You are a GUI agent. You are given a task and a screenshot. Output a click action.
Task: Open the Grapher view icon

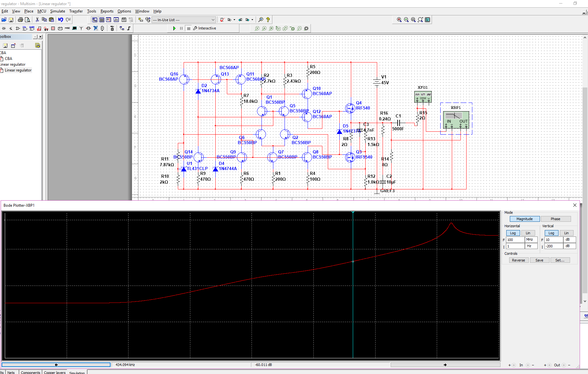click(116, 20)
